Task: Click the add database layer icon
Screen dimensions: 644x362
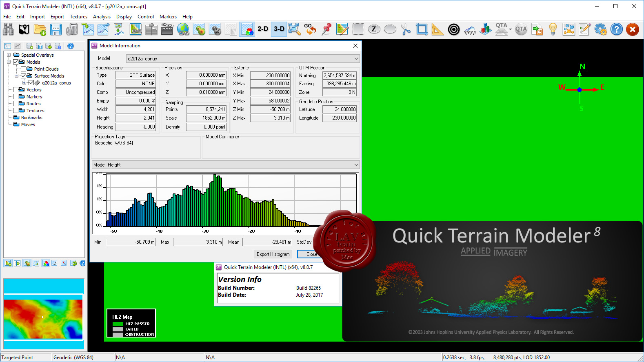Action: (x=30, y=46)
